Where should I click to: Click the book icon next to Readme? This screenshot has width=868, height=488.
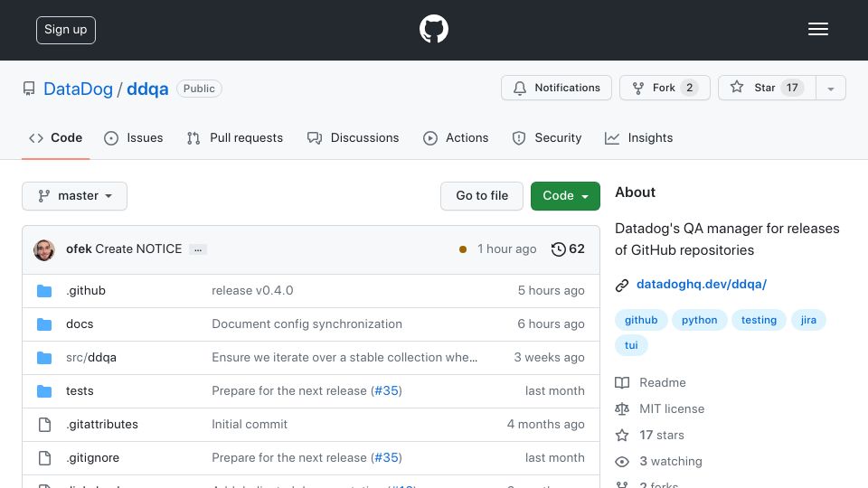pos(622,383)
